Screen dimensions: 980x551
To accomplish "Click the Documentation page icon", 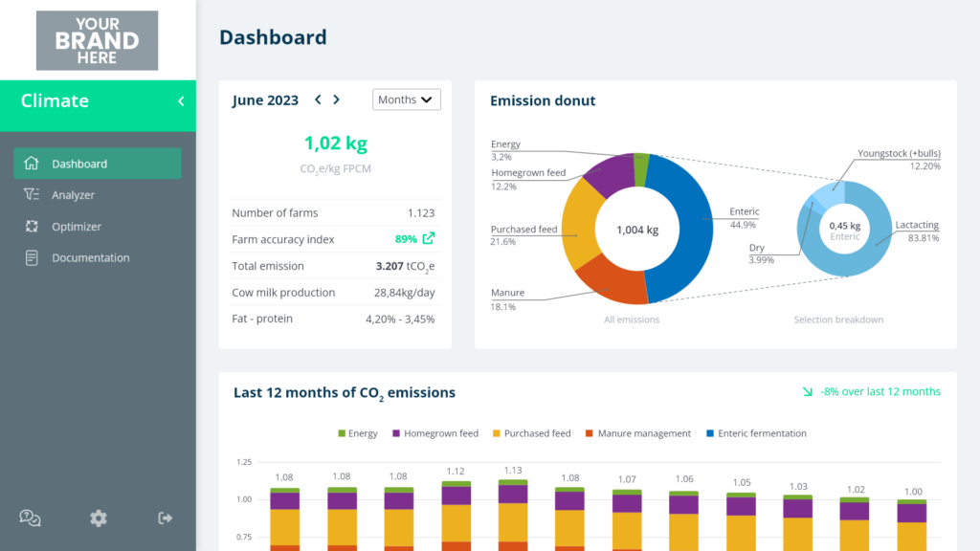I will pyautogui.click(x=32, y=257).
